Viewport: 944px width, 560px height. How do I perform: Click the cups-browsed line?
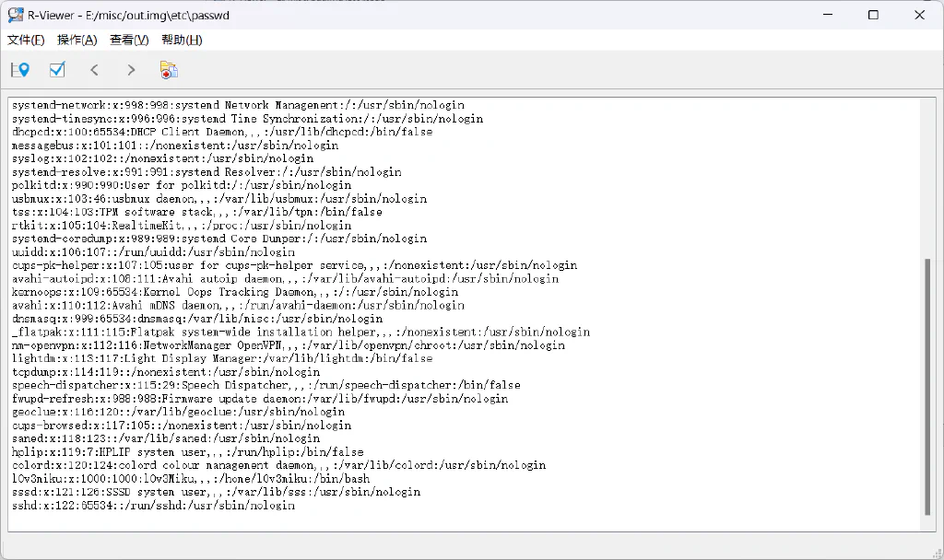tap(182, 426)
